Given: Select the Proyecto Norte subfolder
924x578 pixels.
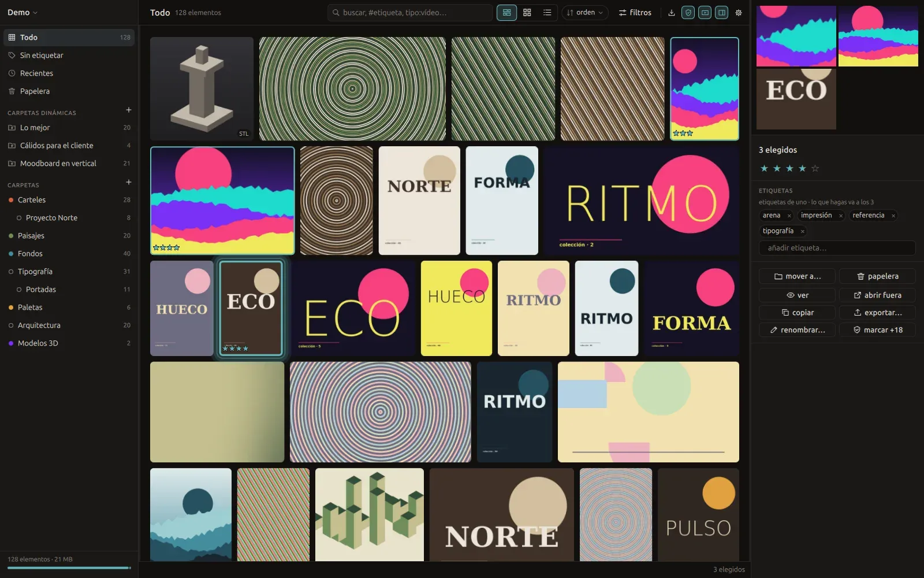Looking at the screenshot, I should [x=69, y=217].
